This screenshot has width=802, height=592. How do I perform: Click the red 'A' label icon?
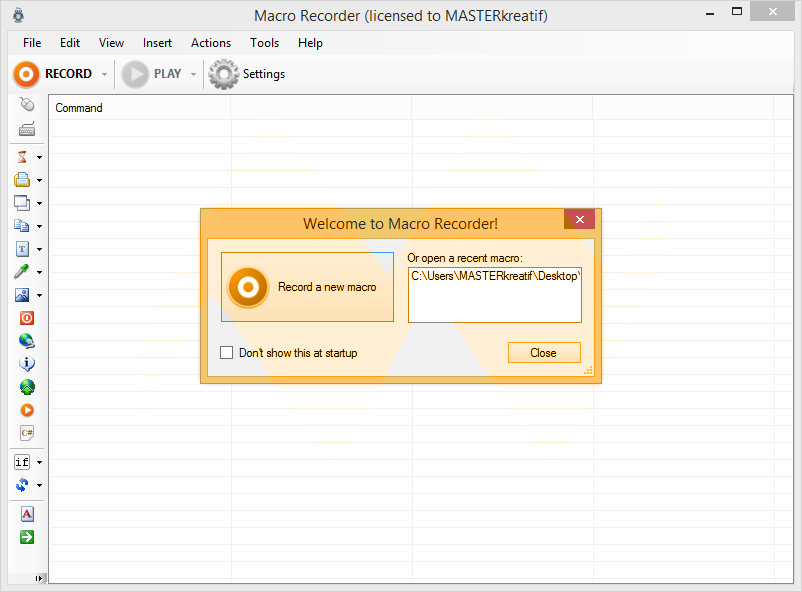pyautogui.click(x=27, y=514)
